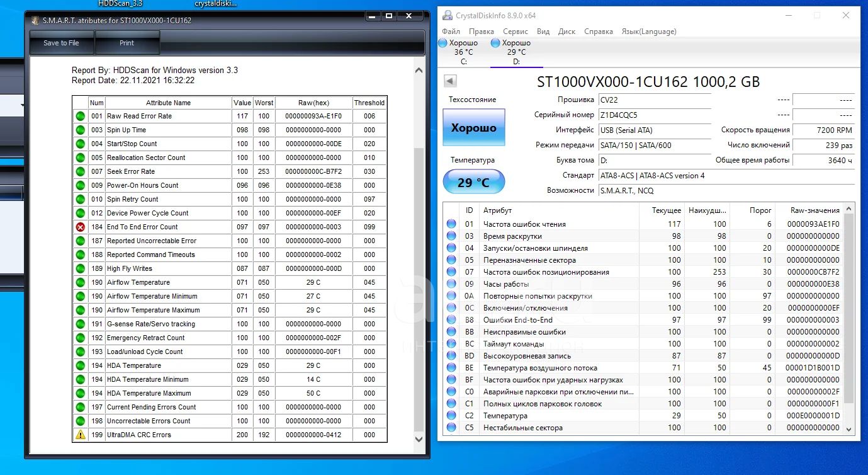Click the blue orb for Ошибки End-to-End

(451, 319)
